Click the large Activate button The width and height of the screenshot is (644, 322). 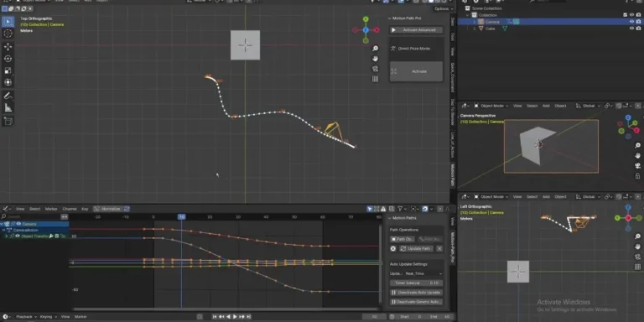pyautogui.click(x=417, y=71)
